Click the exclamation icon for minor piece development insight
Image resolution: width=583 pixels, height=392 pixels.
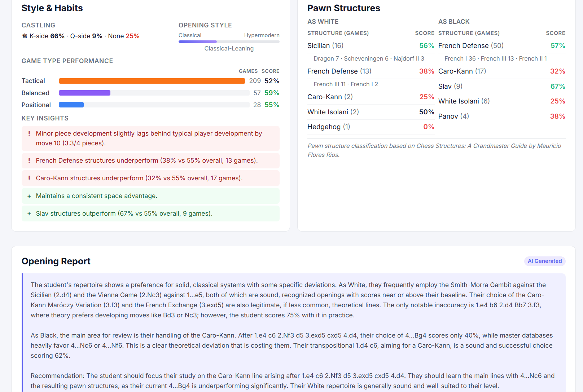(x=29, y=133)
